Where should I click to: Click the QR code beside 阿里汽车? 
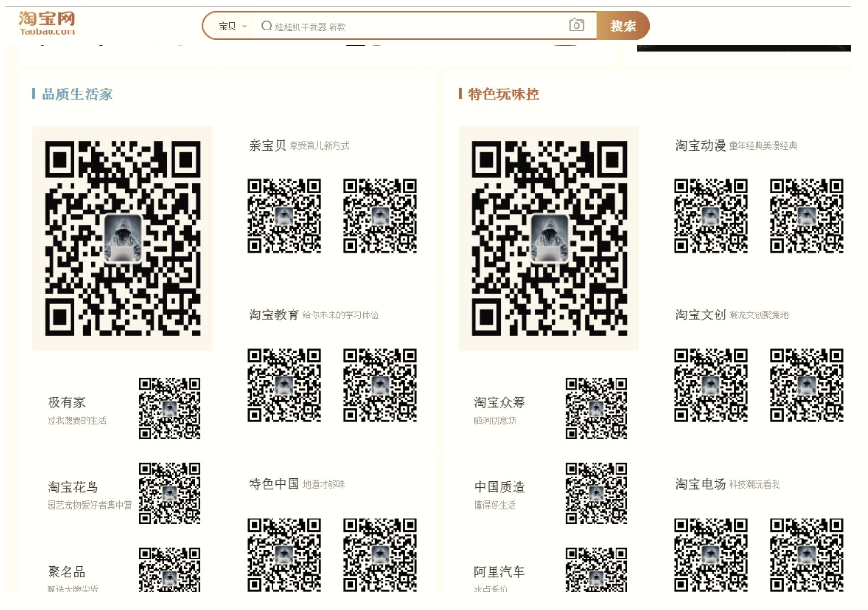point(596,570)
